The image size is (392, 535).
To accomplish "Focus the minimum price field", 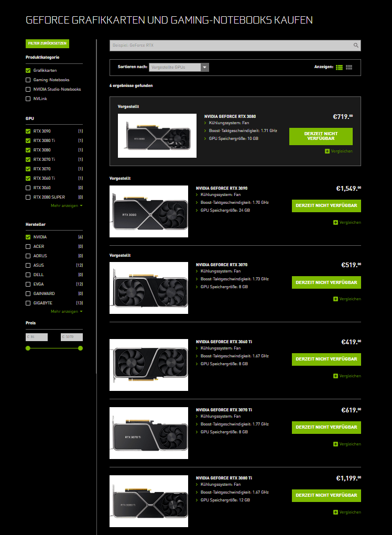I will click(37, 337).
